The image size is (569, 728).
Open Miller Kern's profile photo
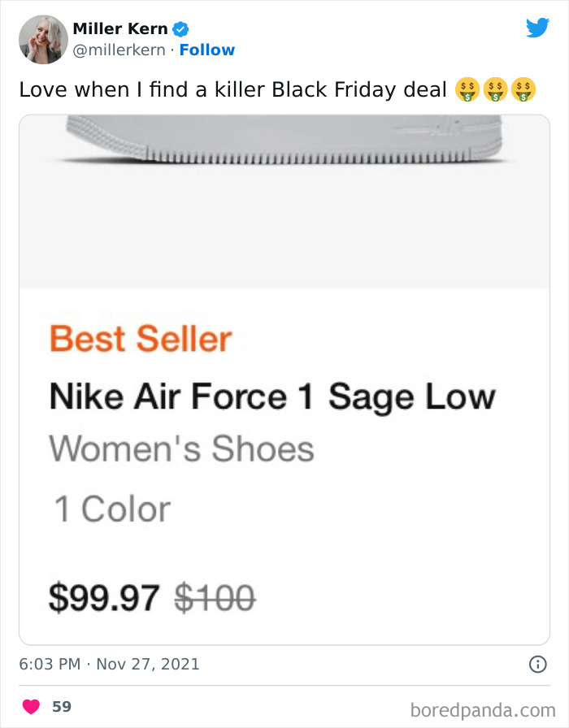(42, 39)
